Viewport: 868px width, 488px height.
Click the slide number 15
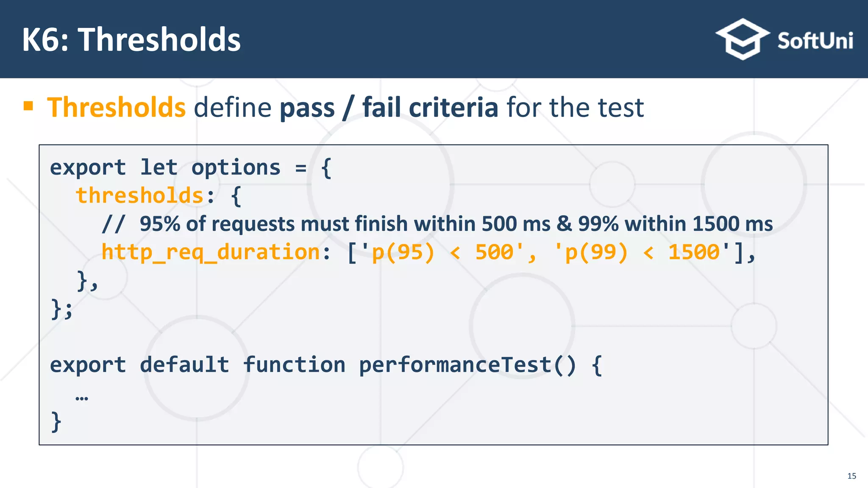pos(851,476)
